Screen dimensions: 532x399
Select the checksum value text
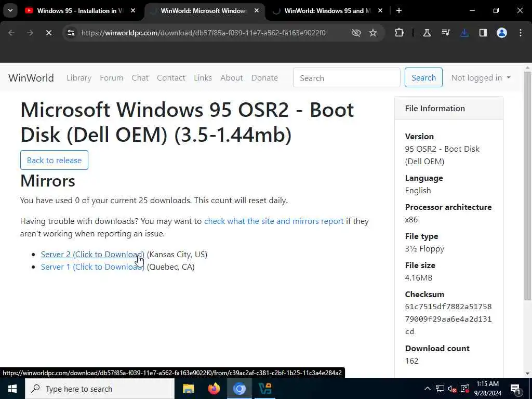pos(448,320)
